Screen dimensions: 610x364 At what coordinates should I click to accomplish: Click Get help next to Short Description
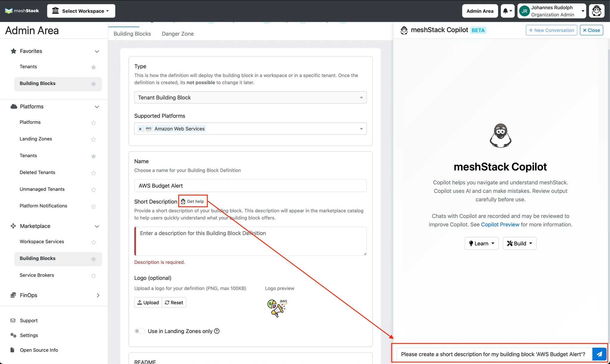(x=193, y=201)
